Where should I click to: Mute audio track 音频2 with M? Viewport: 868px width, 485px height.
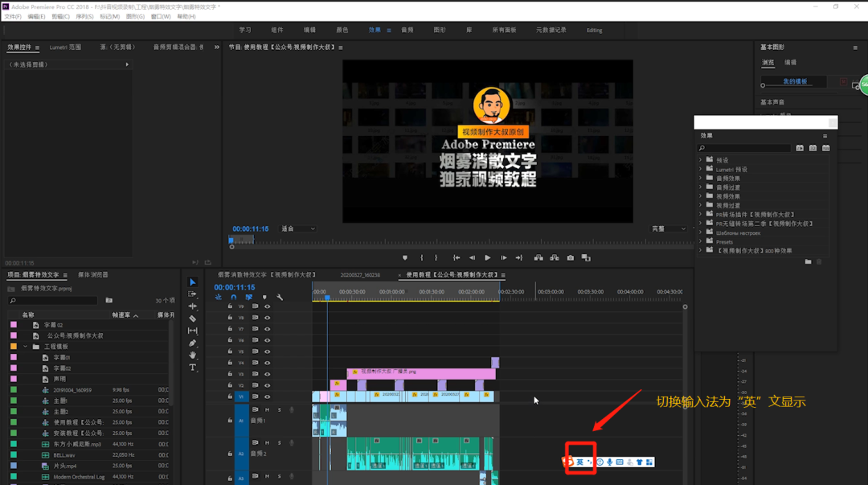coord(268,443)
